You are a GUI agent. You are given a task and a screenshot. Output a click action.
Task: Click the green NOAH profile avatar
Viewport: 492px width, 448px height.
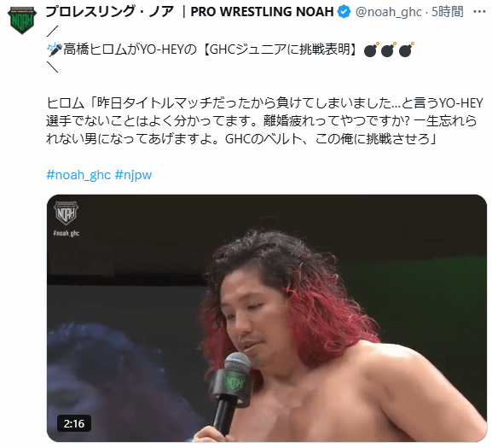(x=22, y=20)
